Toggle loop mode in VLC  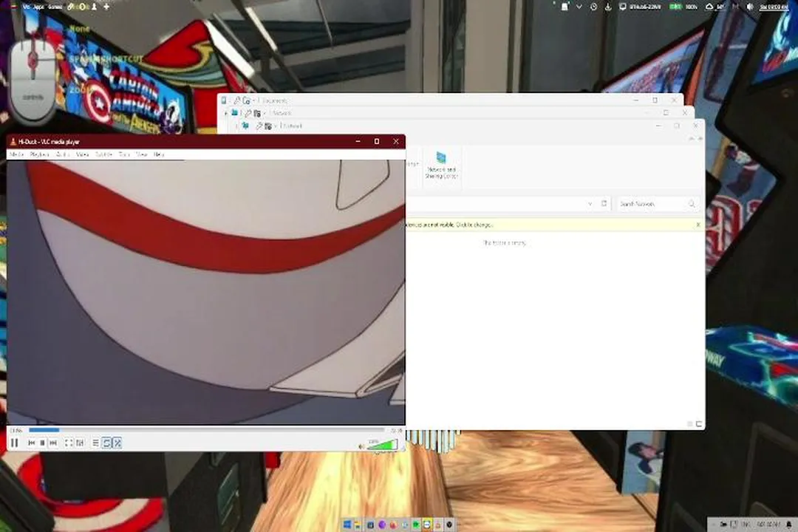pyautogui.click(x=107, y=443)
